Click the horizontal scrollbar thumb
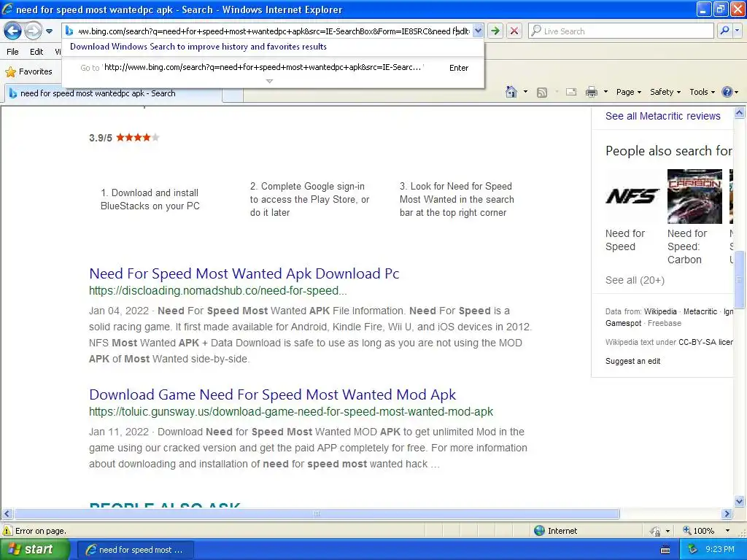This screenshot has height=560, width=747. click(x=317, y=513)
